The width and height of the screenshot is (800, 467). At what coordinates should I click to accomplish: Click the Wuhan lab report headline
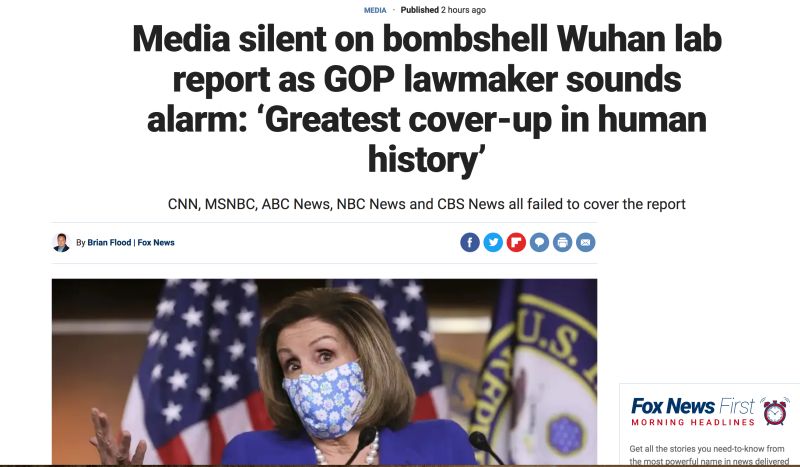427,99
